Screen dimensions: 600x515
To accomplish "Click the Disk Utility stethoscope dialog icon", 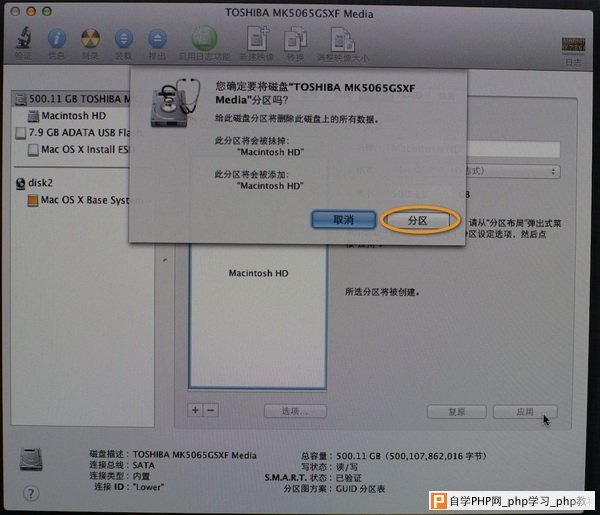I will 175,103.
